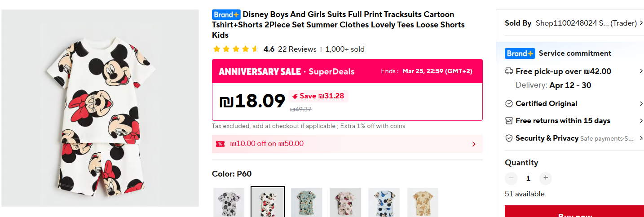The width and height of the screenshot is (644, 217).
Task: Click the Brand+ Service commitment logo
Action: tap(520, 53)
